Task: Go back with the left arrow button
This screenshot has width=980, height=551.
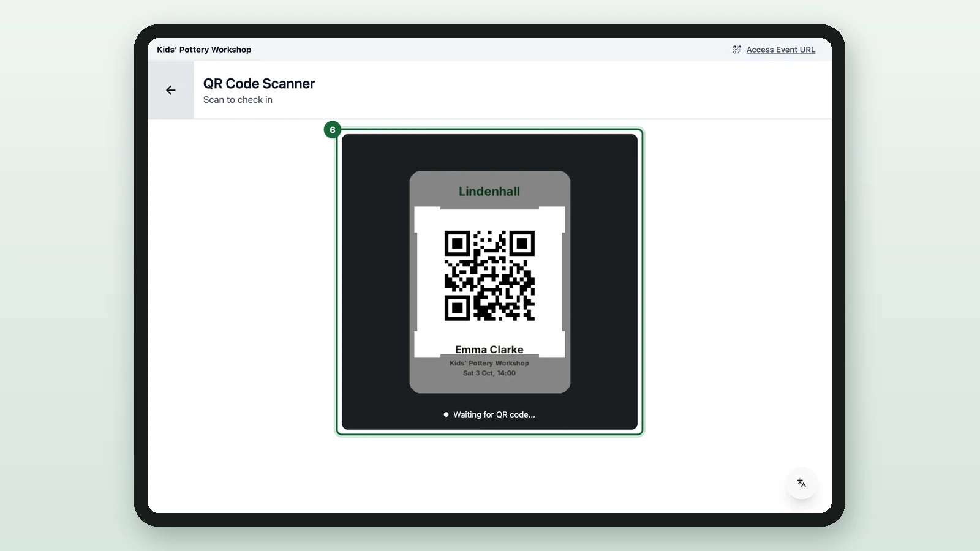Action: coord(171,90)
